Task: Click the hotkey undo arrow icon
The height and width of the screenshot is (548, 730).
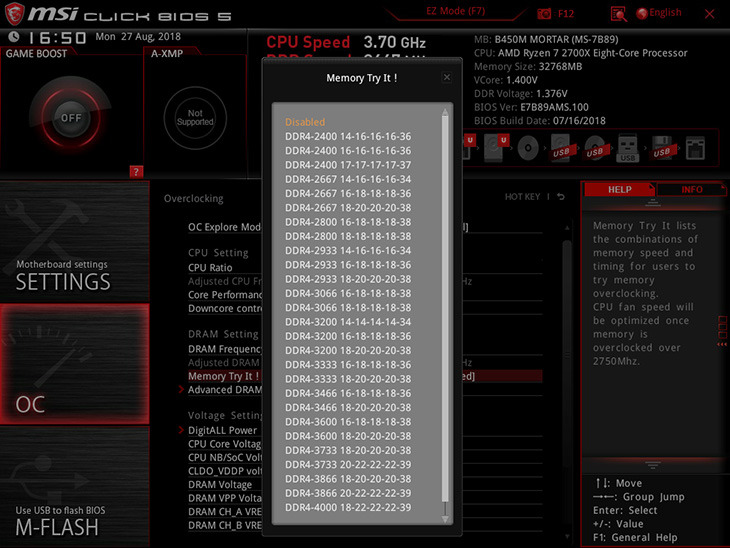Action: [x=561, y=197]
